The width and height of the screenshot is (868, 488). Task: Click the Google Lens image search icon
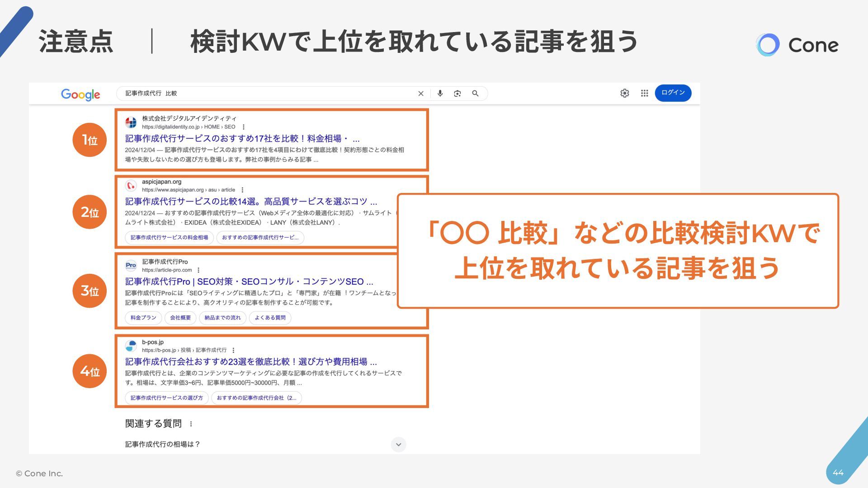pyautogui.click(x=458, y=94)
